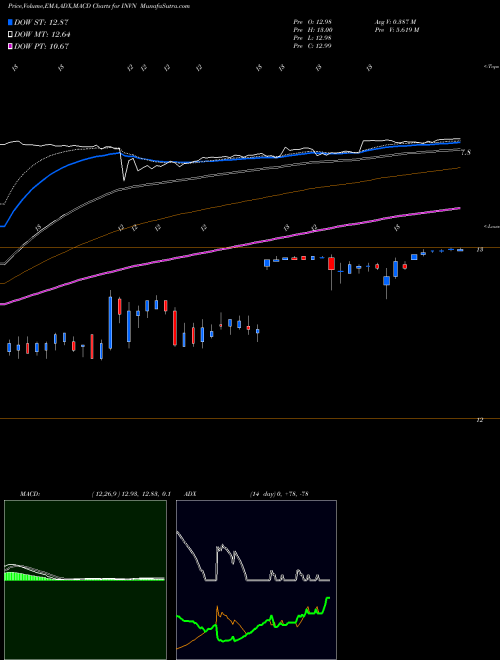Screen dimensions: 500x660
Task: Click the 'ADX' panel heading
Action: (190, 494)
